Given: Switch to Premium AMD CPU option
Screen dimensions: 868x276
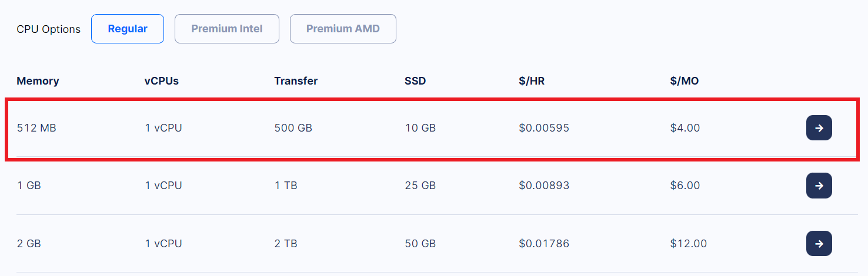Looking at the screenshot, I should tap(343, 29).
